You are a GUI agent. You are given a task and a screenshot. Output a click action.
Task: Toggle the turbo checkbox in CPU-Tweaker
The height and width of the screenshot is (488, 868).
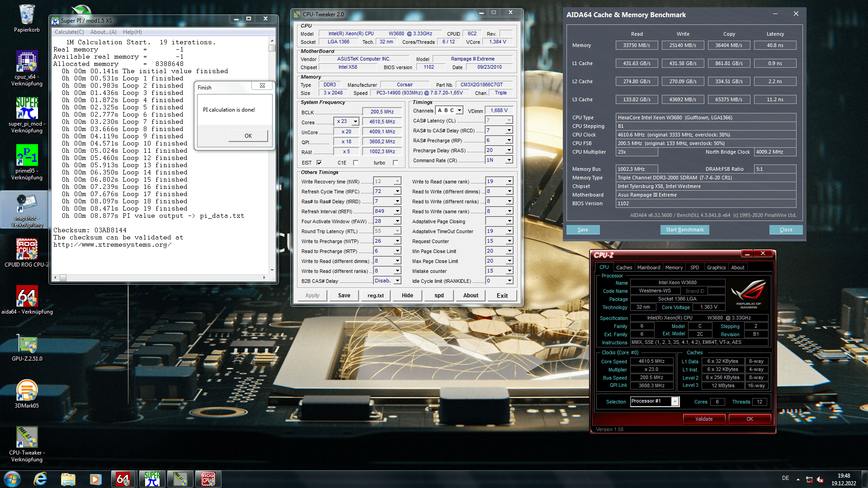click(x=396, y=163)
